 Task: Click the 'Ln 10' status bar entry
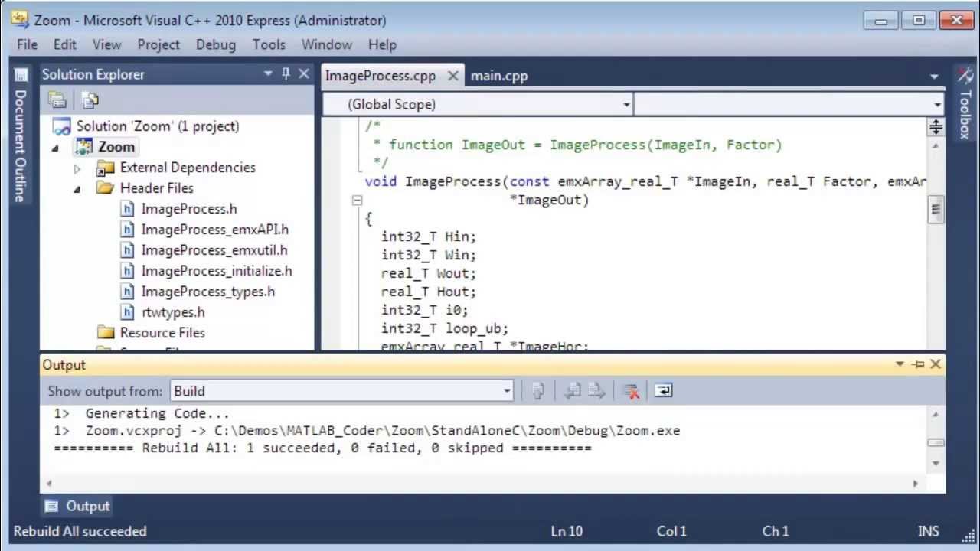click(567, 531)
